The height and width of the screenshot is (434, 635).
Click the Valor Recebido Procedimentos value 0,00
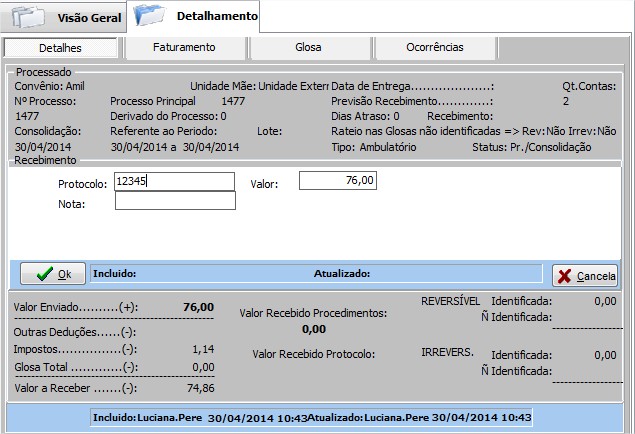point(313,328)
